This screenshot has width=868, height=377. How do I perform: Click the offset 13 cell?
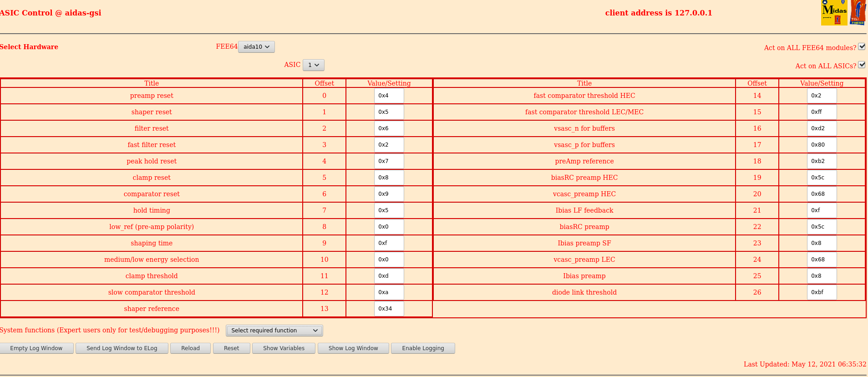pyautogui.click(x=325, y=309)
